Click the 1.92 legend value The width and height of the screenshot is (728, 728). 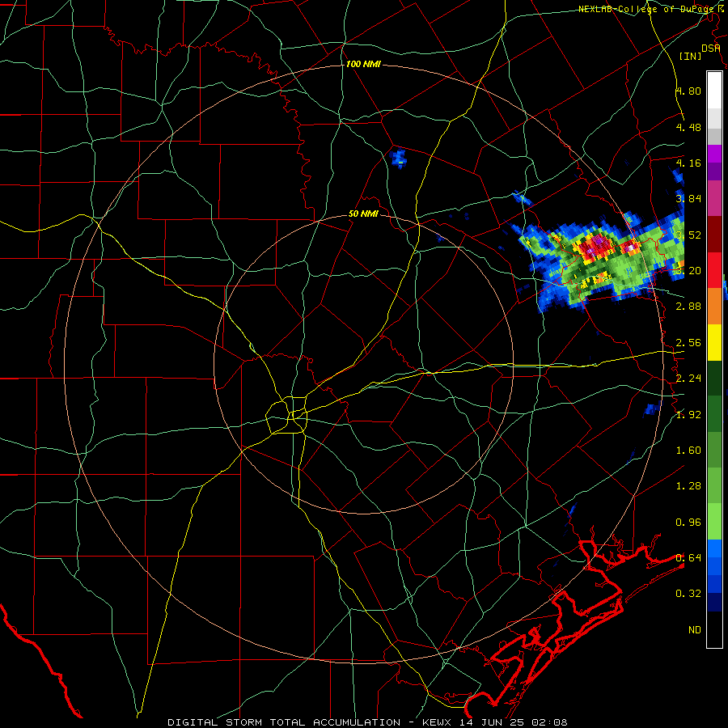pyautogui.click(x=688, y=415)
